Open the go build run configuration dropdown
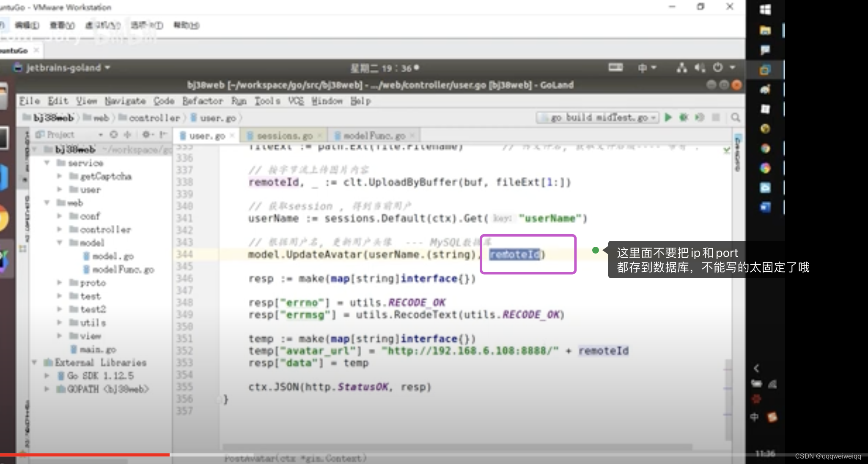The width and height of the screenshot is (868, 464). pyautogui.click(x=598, y=117)
